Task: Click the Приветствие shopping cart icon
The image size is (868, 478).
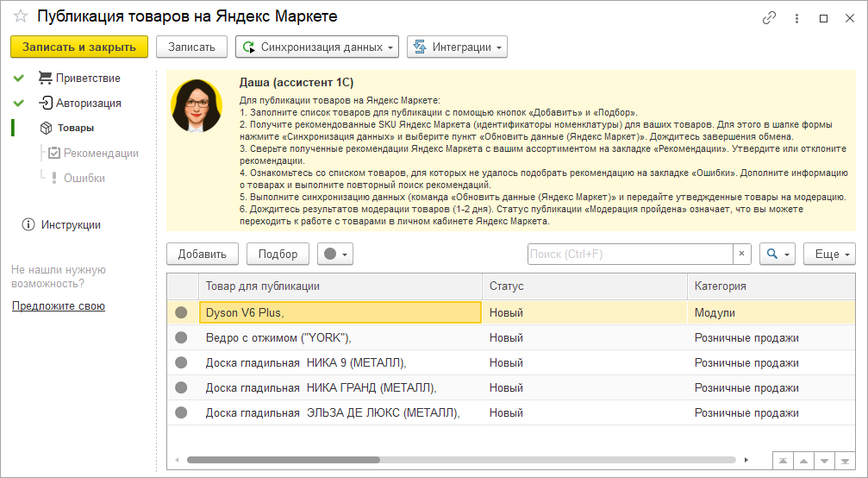Action: pos(45,78)
